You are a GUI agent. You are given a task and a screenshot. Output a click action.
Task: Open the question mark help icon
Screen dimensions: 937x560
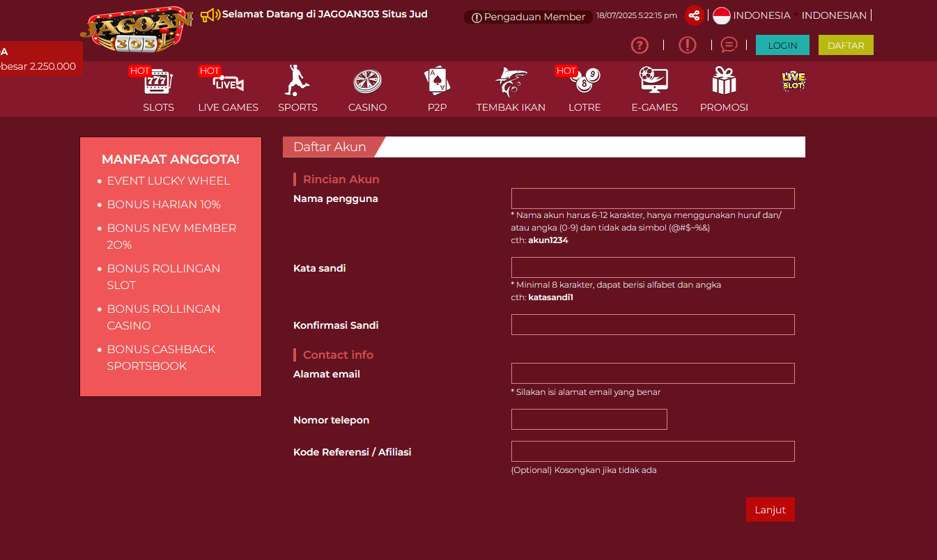(x=640, y=45)
